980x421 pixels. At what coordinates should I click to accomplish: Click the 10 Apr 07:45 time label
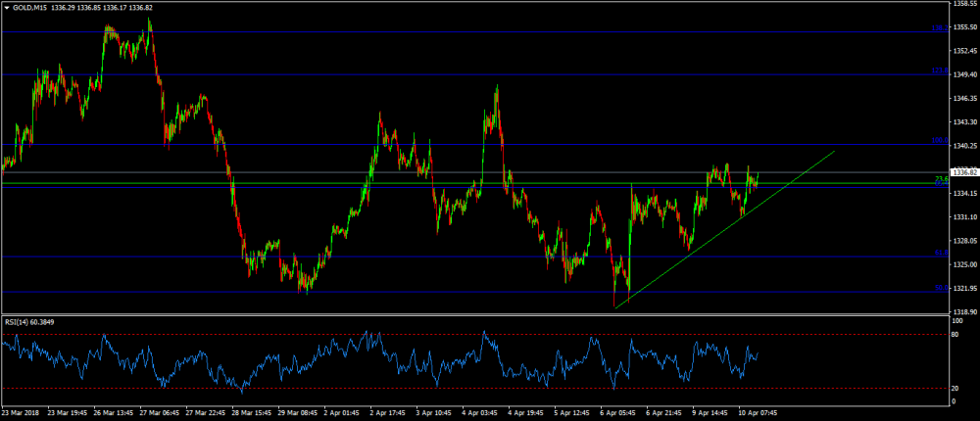point(759,413)
